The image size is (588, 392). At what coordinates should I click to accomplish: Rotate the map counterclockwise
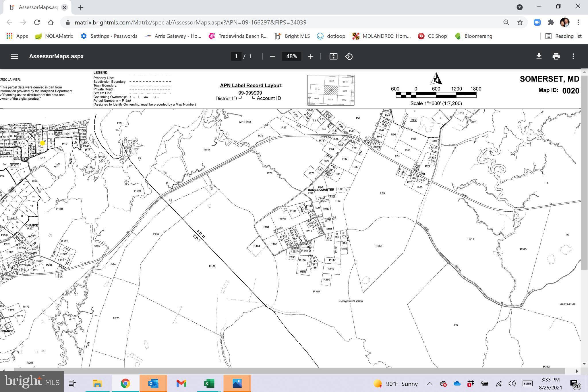click(349, 56)
